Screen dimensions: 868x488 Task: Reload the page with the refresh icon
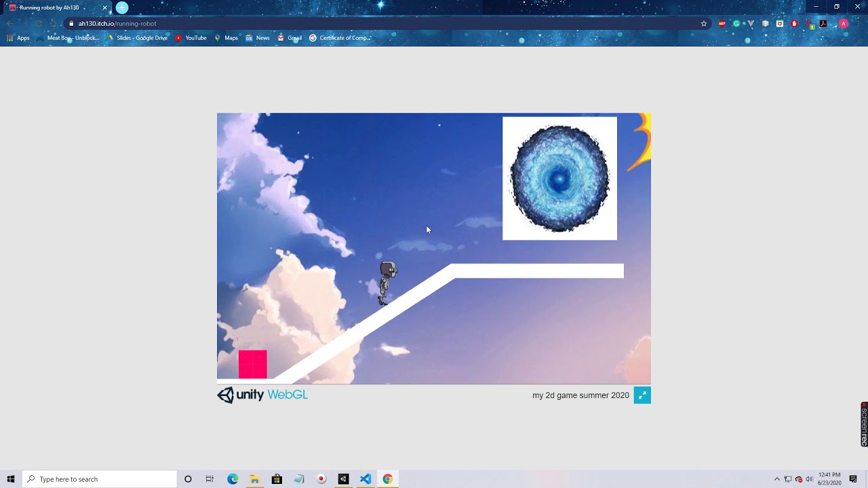[39, 23]
